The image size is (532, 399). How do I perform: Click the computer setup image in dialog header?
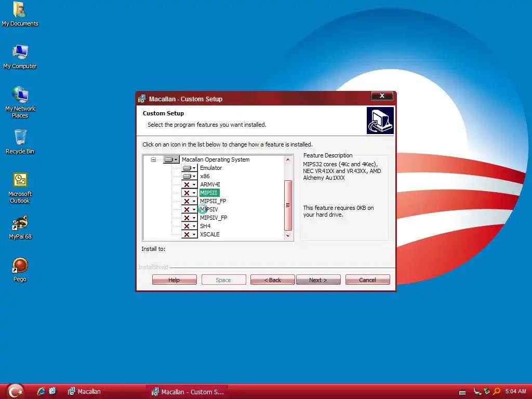pos(380,121)
